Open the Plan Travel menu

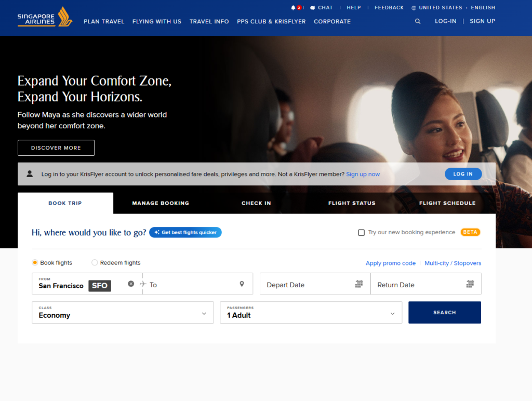click(104, 22)
